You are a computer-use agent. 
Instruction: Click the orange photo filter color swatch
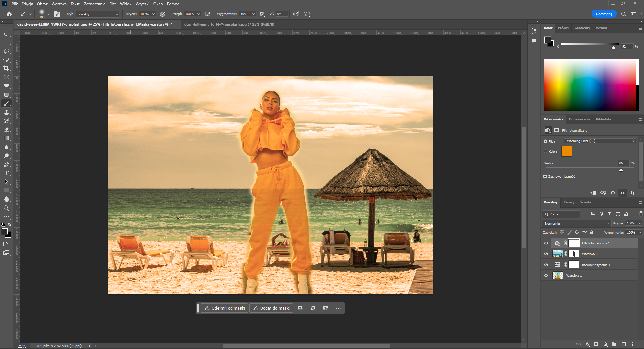pyautogui.click(x=567, y=151)
